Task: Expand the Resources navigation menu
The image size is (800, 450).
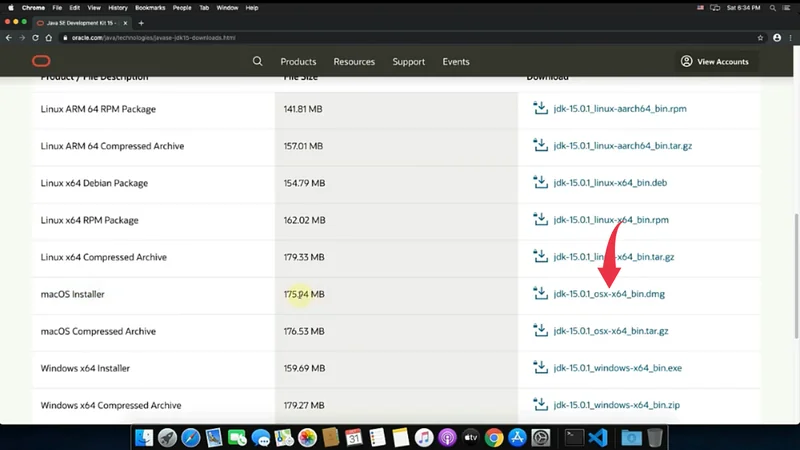Action: coord(354,62)
